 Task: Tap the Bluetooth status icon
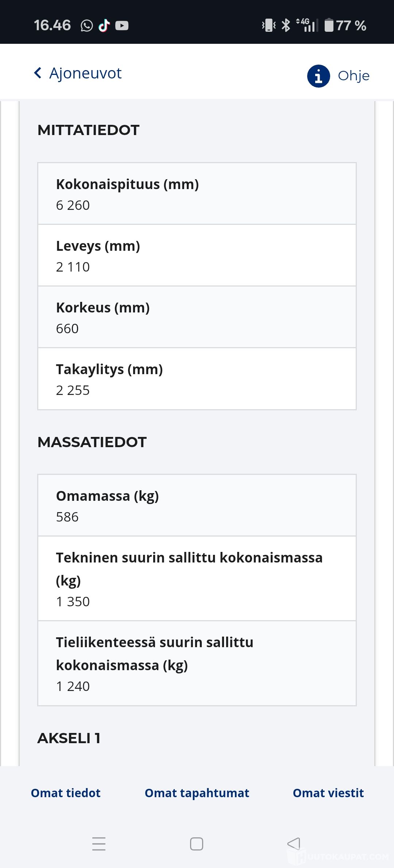click(286, 26)
